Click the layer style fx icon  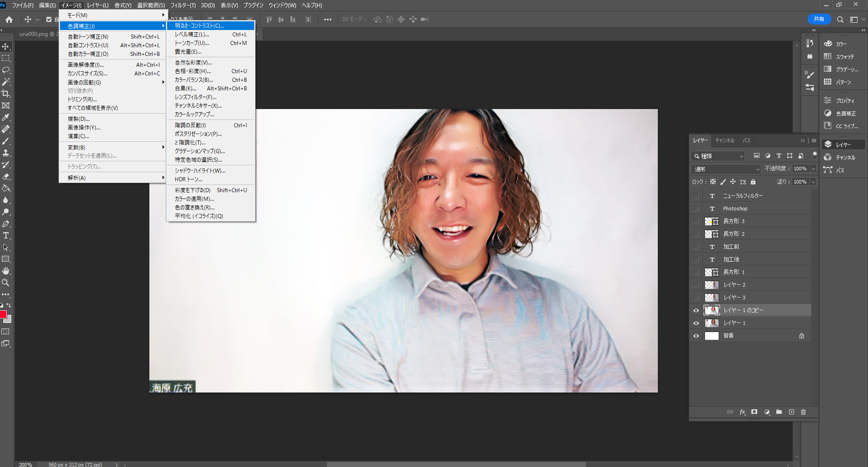tap(742, 412)
